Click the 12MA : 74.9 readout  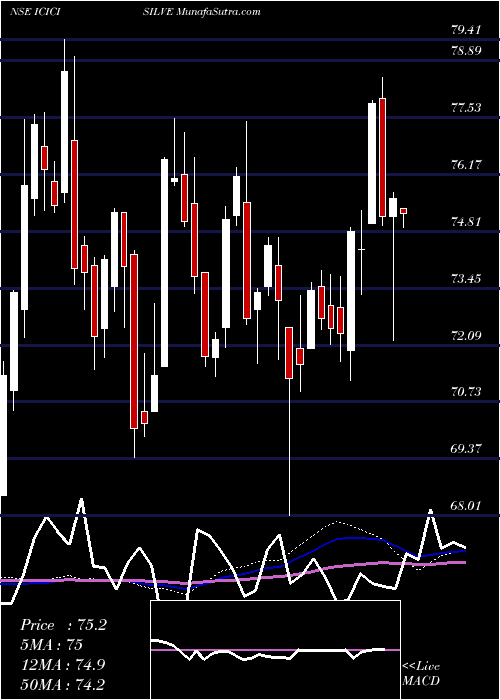[63, 664]
